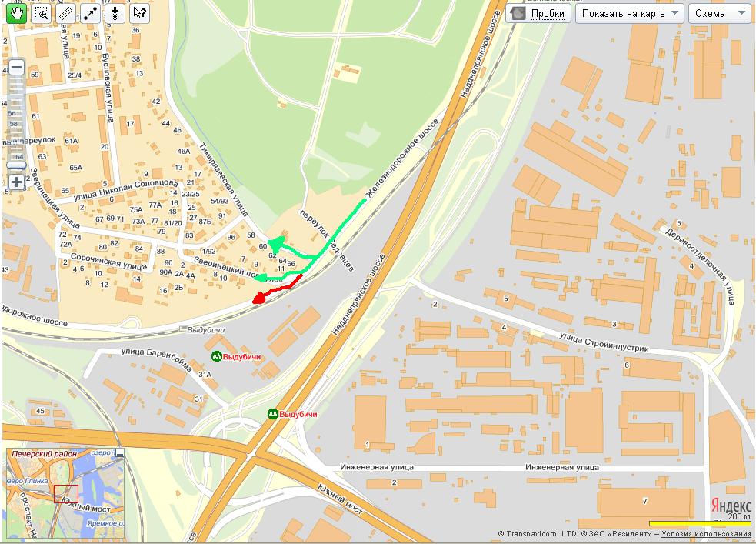
Task: Activate the what's-here info cursor tool
Action: click(x=139, y=13)
